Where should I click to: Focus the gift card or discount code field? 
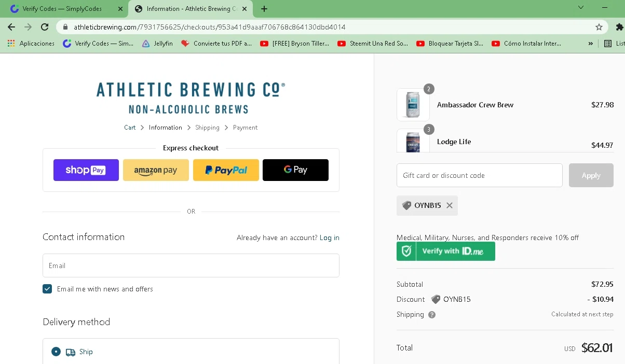[x=480, y=175]
